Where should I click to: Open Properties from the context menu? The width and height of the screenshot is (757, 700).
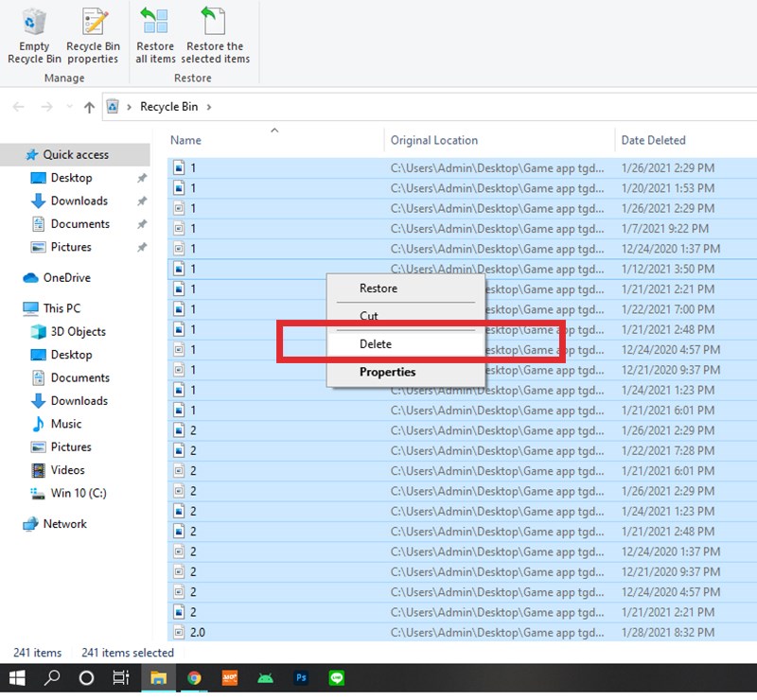tap(406, 372)
